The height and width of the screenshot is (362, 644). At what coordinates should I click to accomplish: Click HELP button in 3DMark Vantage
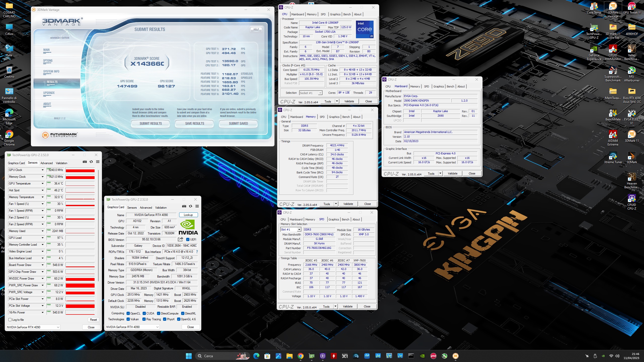coord(256,29)
